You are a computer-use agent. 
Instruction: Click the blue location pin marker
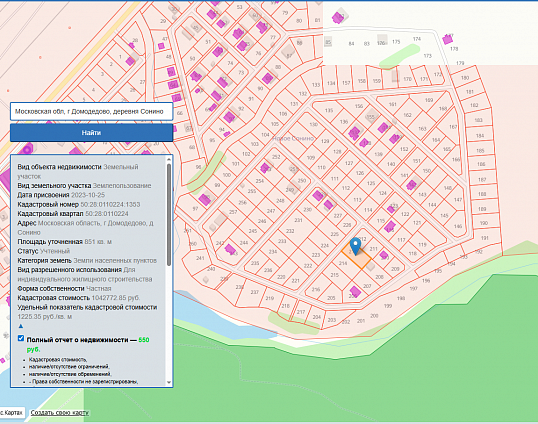coord(355,245)
